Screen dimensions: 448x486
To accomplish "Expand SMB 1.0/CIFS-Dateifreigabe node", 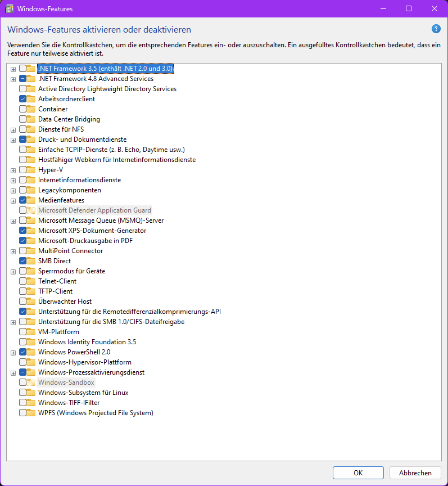I will click(13, 322).
